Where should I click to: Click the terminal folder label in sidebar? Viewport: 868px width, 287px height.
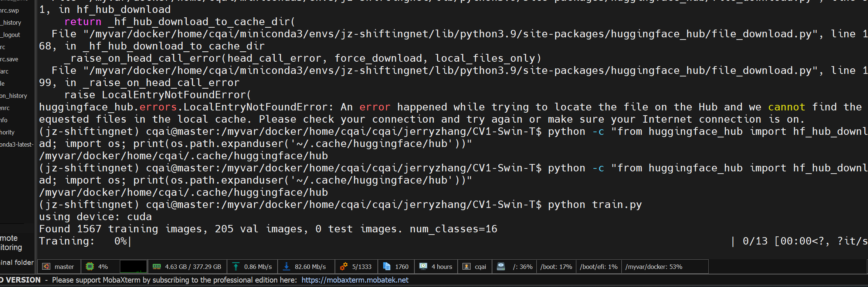17,262
